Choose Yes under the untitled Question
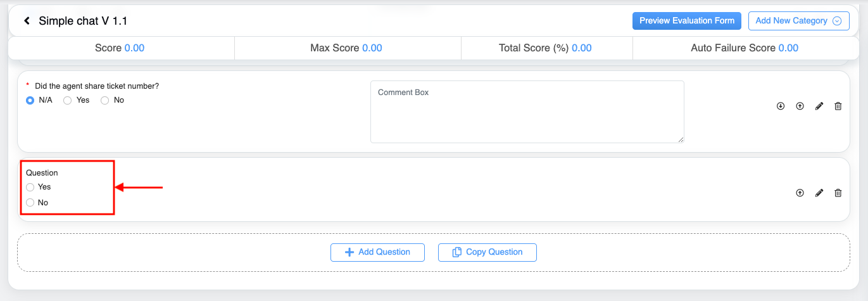This screenshot has width=868, height=301. coord(30,187)
